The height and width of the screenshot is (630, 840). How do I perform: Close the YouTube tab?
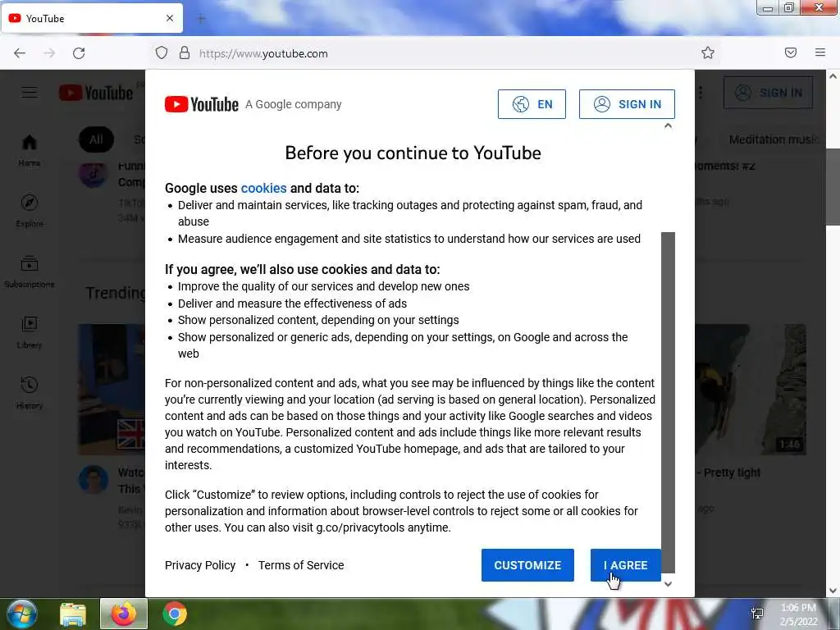pos(169,18)
